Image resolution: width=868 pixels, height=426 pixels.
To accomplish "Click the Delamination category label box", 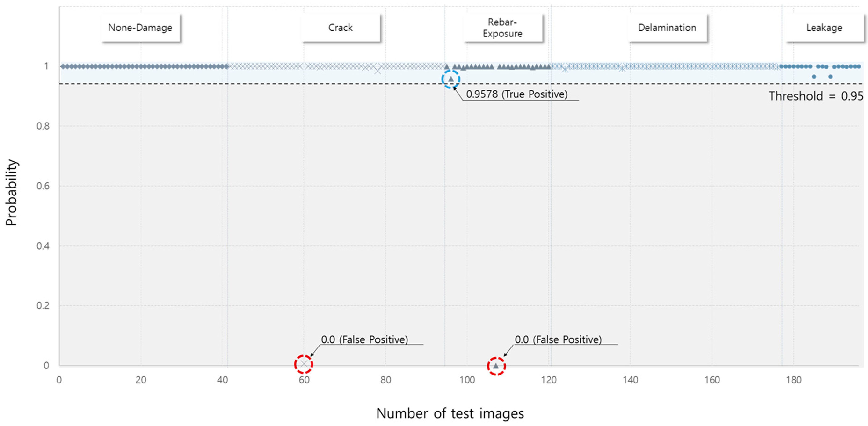I will tap(667, 28).
